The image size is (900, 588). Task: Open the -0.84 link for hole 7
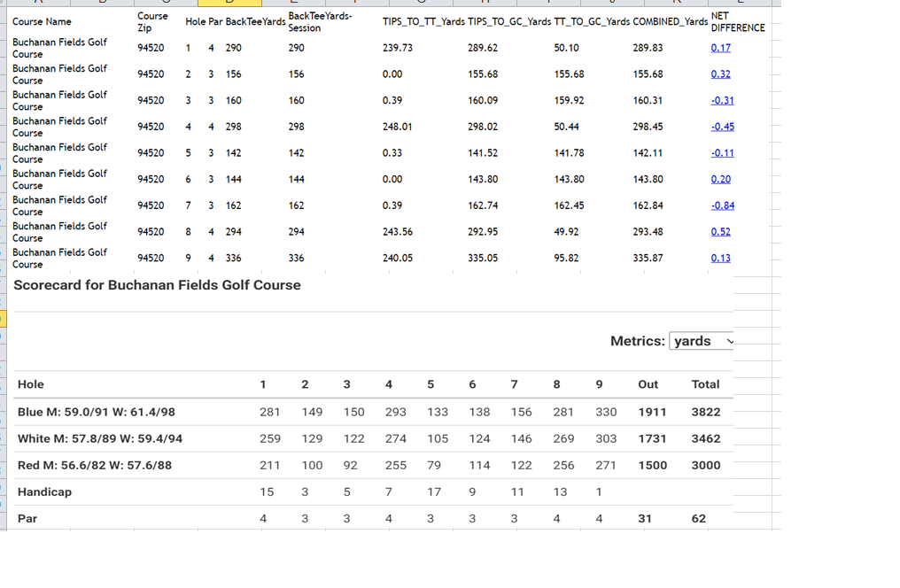(722, 205)
